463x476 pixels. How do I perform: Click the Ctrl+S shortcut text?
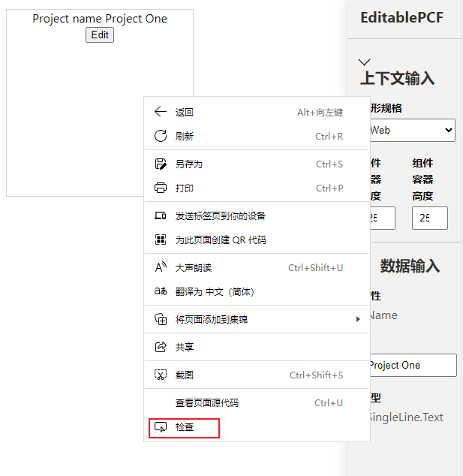point(329,164)
